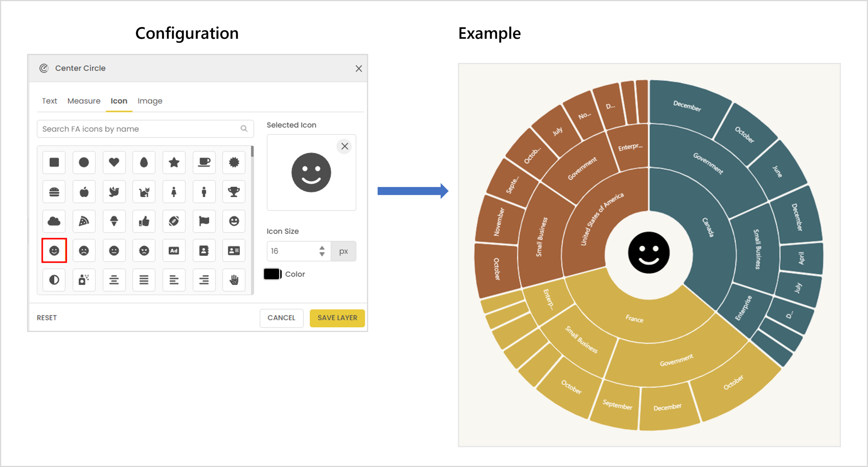Switch to the Text tab

point(49,101)
